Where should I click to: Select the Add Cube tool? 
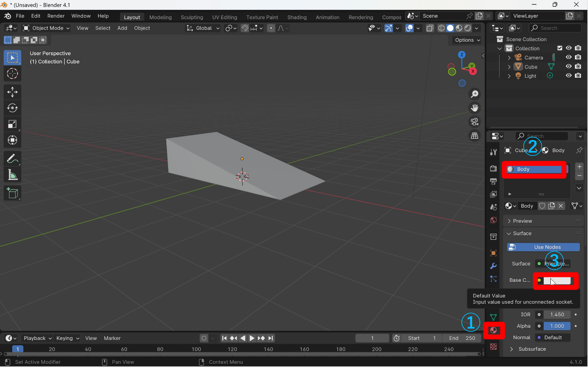(x=12, y=193)
